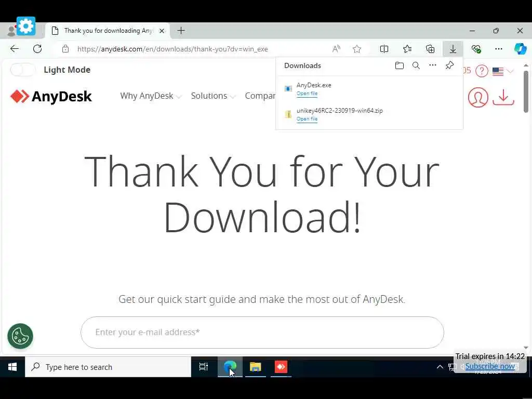Open the Read aloud icon in the address bar
Screen dimensions: 532x399
tap(336, 49)
